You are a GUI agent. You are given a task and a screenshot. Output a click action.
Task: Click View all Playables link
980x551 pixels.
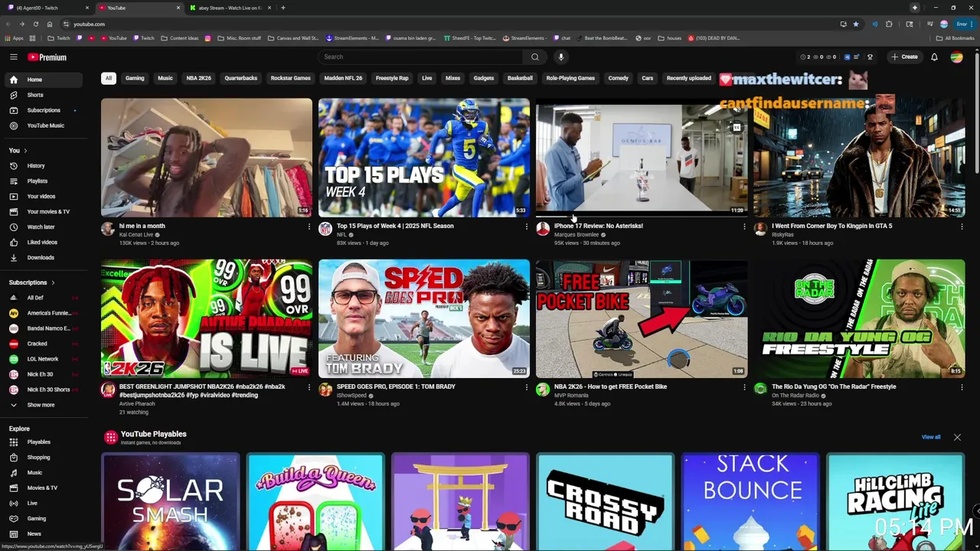click(931, 437)
